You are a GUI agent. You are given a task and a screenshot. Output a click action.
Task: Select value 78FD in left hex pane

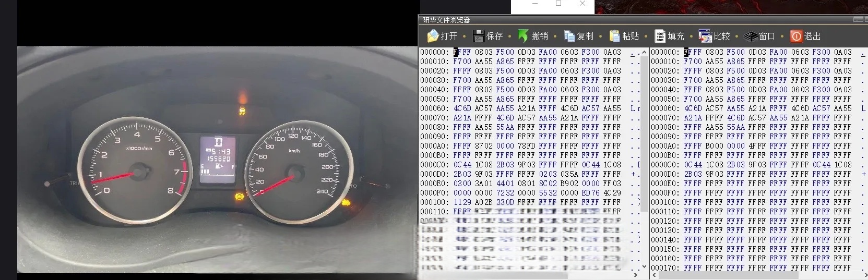click(526, 146)
